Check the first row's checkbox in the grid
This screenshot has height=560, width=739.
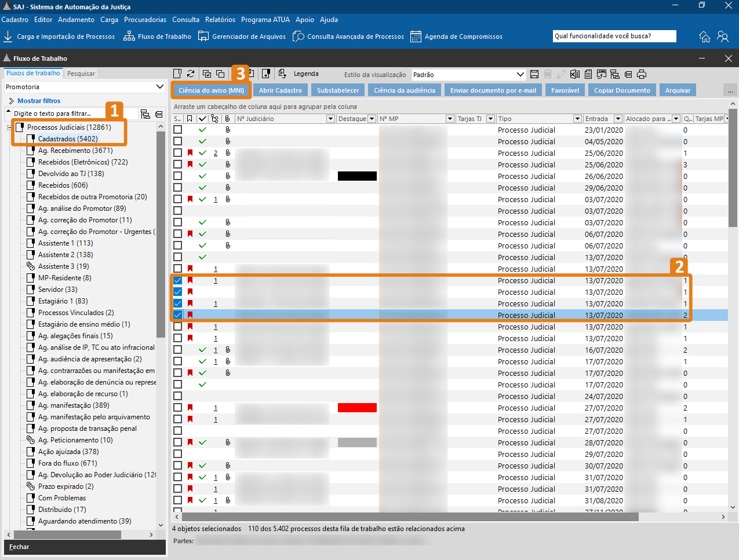(x=178, y=130)
